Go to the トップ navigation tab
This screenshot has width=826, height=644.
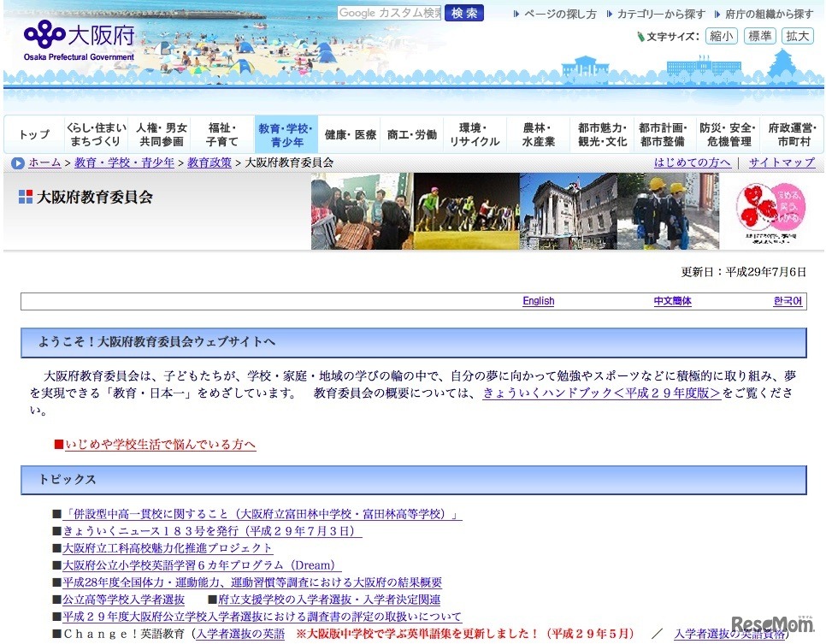pos(34,135)
